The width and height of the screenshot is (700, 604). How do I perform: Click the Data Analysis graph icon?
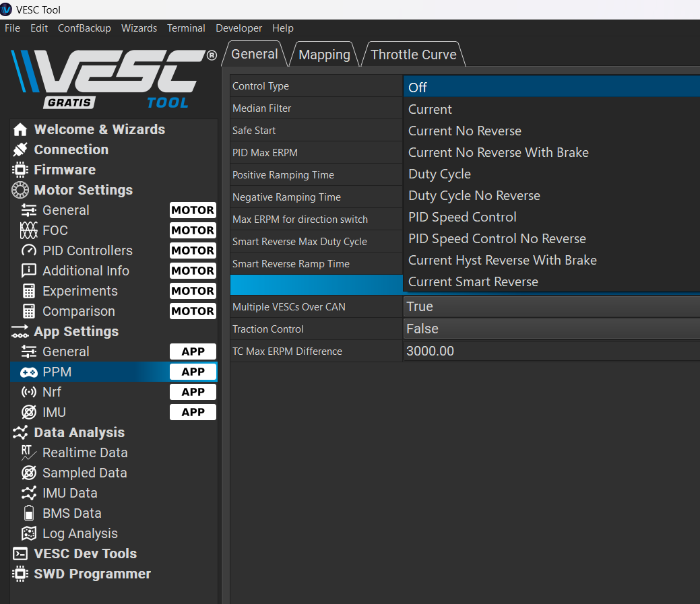20,432
